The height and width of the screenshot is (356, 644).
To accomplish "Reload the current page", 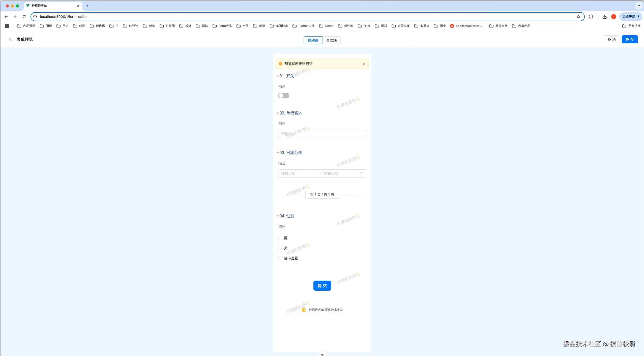I will click(x=24, y=17).
